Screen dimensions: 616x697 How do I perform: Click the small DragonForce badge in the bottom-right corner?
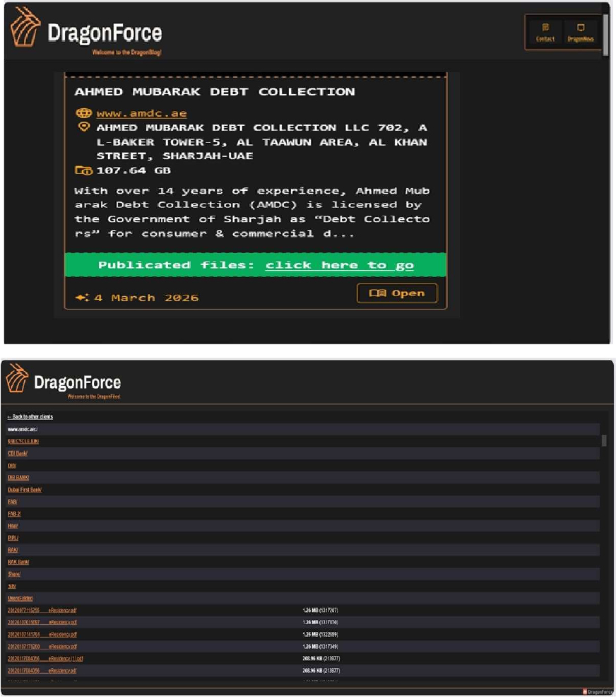click(x=599, y=691)
